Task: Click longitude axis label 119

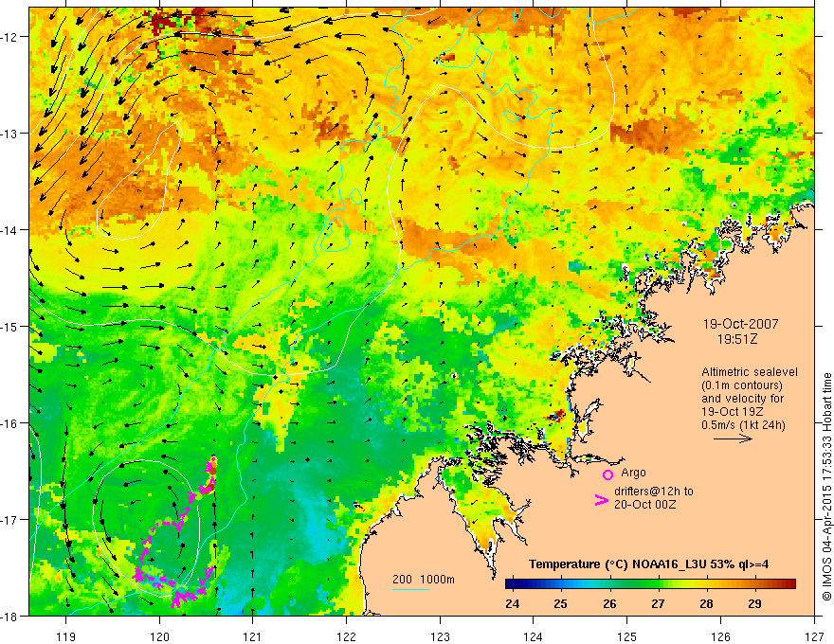Action: [66, 636]
